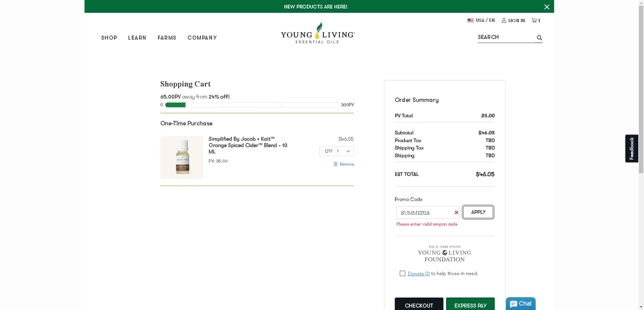
Task: Open the shopping cart icon with 1 item
Action: coord(536,21)
